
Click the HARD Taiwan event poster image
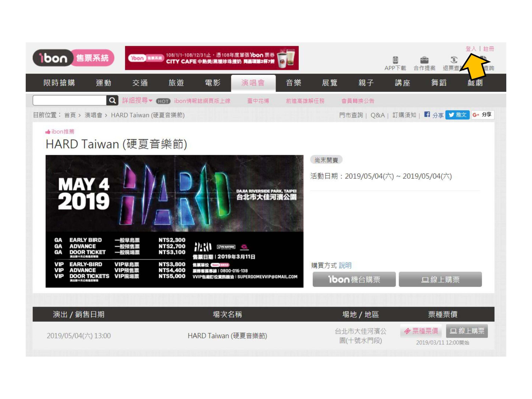coord(174,221)
